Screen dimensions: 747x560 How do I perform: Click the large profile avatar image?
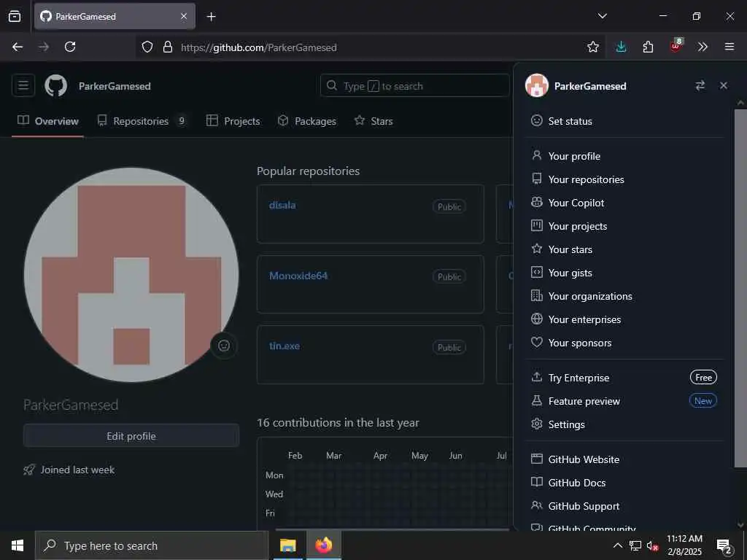[x=131, y=275]
